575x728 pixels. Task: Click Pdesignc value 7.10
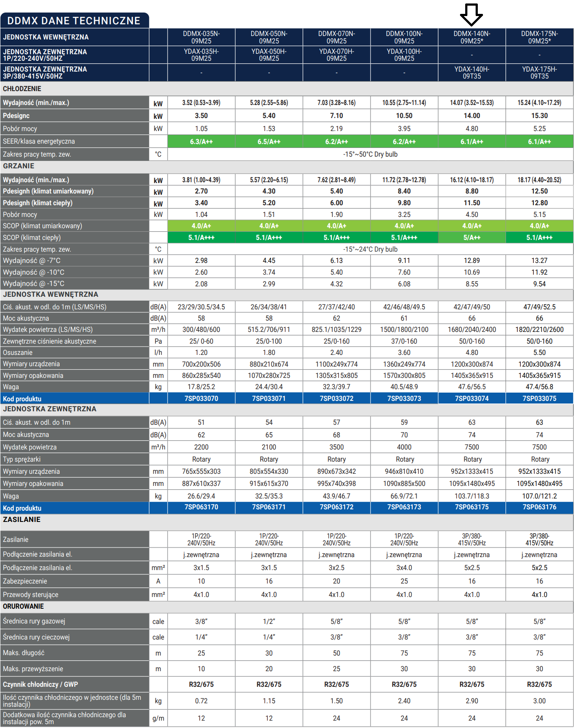tap(337, 116)
